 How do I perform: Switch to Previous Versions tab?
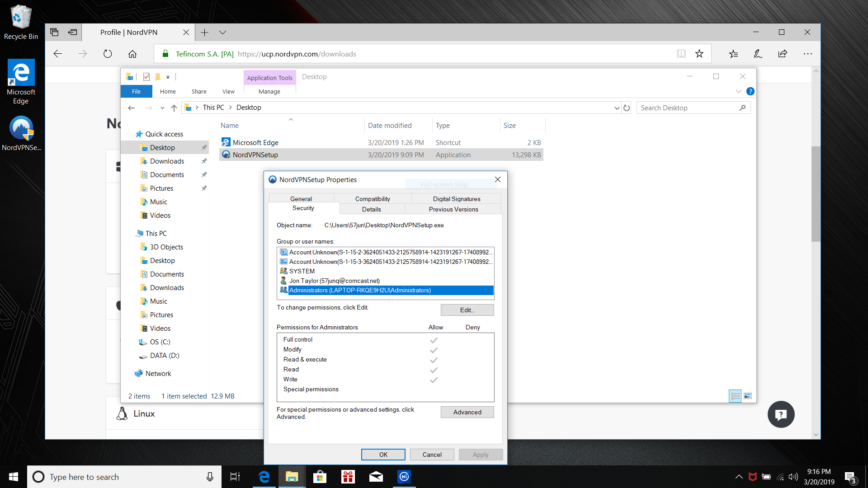pyautogui.click(x=453, y=209)
